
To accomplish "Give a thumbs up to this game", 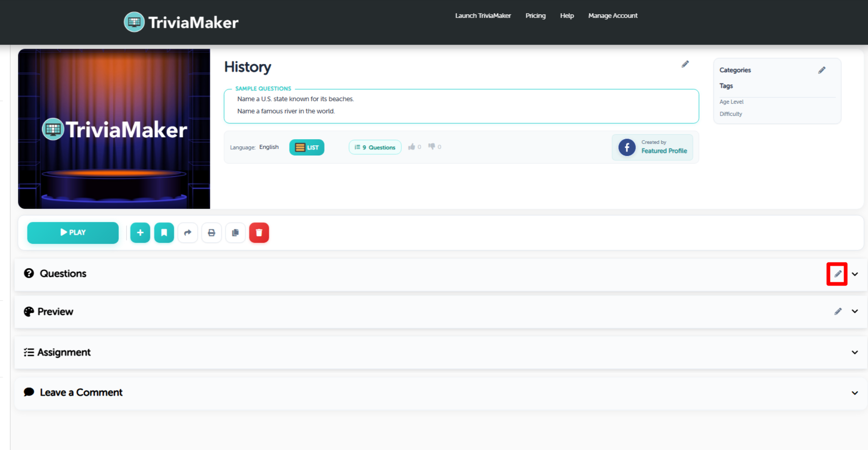I will pos(412,147).
